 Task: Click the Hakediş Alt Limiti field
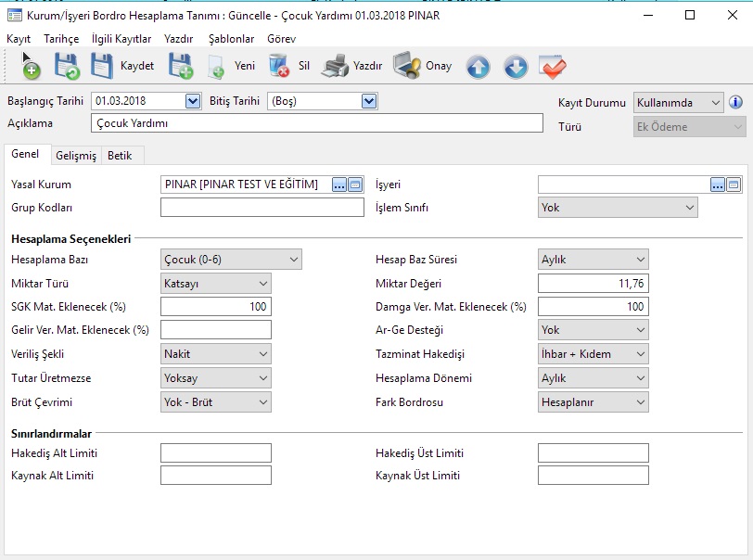point(216,452)
